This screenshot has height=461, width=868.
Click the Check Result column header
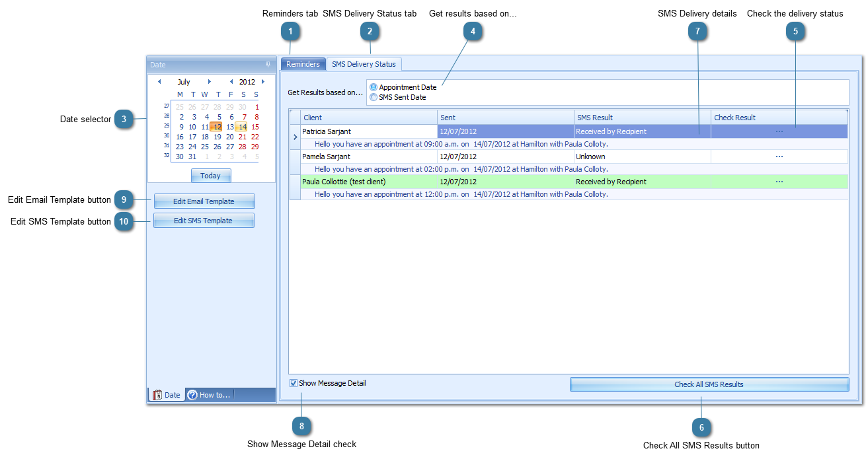pos(779,118)
